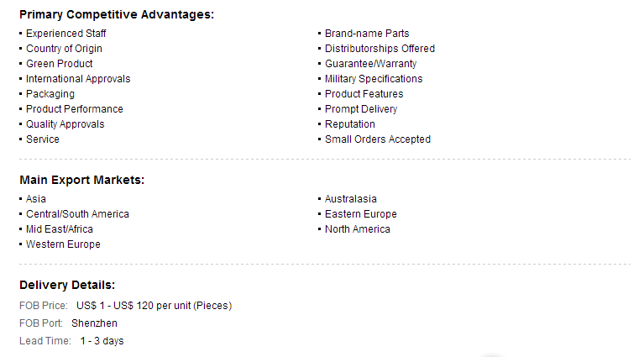Click the Primary Competitive Advantages heading
Image resolution: width=644 pixels, height=357 pixels.
click(x=117, y=14)
